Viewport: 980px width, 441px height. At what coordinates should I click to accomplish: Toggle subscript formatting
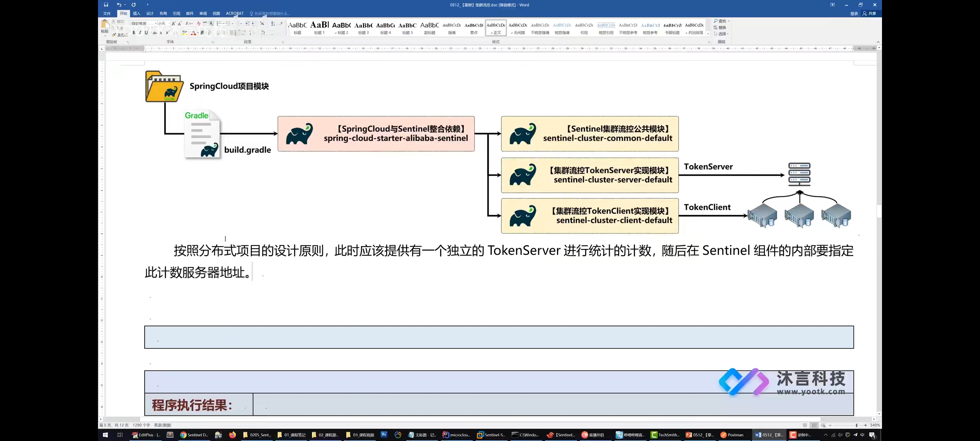[161, 33]
